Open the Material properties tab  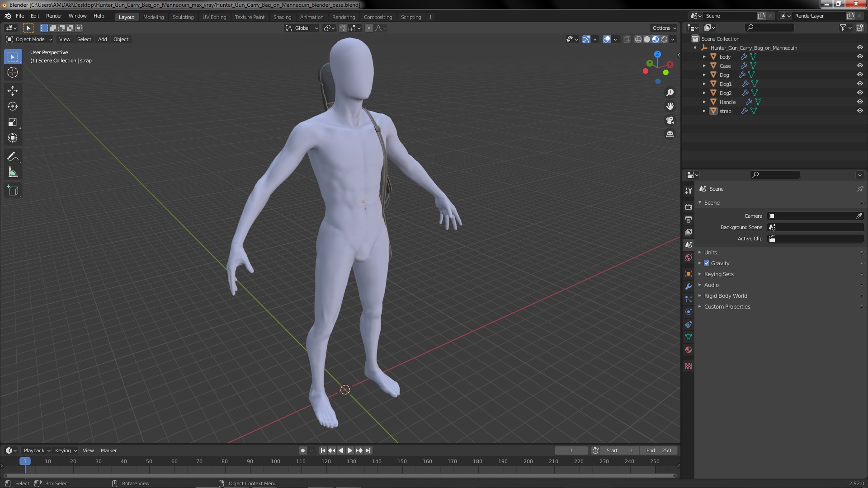point(689,350)
